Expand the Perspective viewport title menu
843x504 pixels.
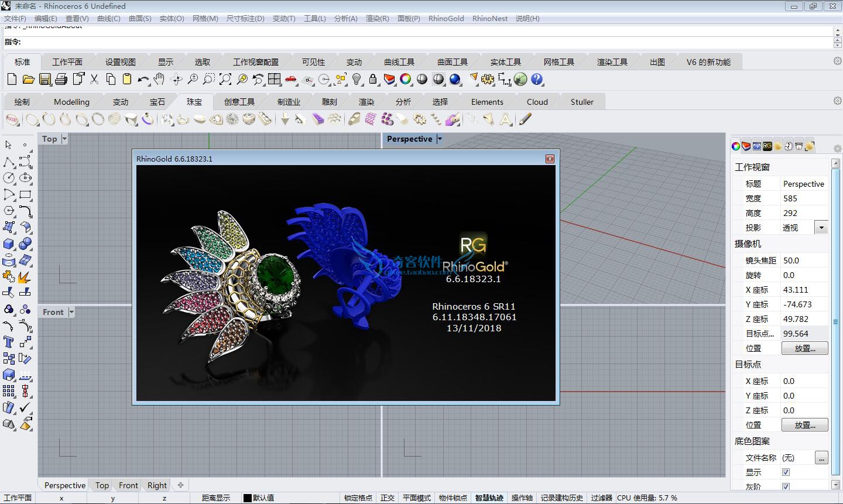(440, 139)
